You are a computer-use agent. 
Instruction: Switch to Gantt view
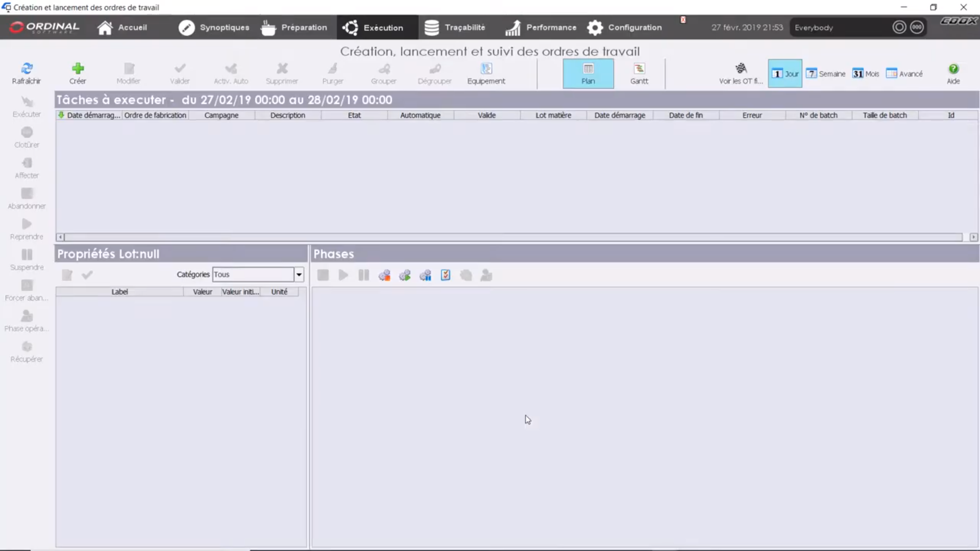coord(639,73)
